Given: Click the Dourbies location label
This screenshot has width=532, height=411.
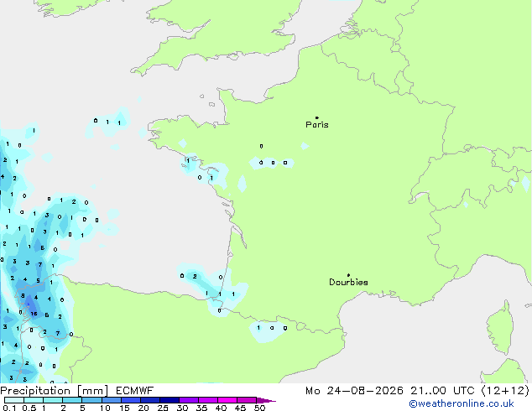Looking at the screenshot, I should (x=348, y=282).
